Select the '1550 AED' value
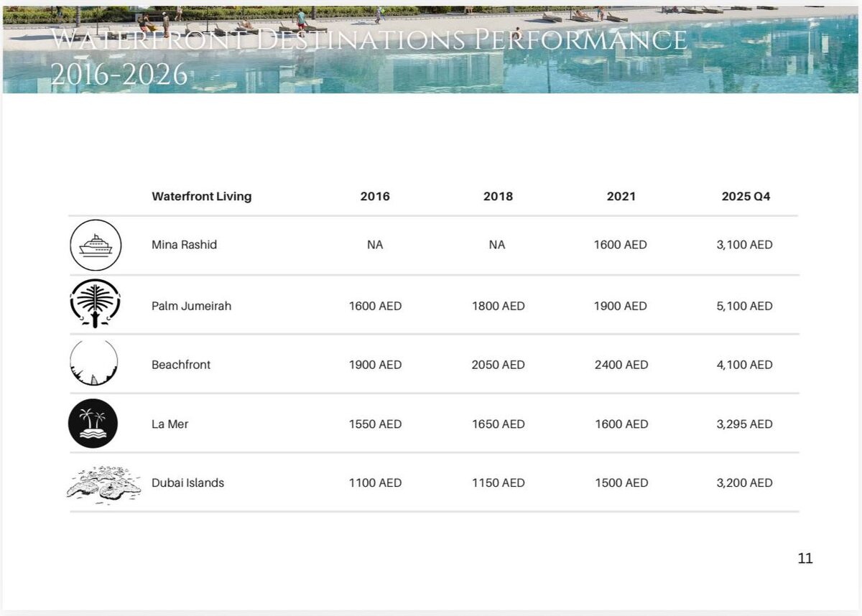 [x=375, y=424]
